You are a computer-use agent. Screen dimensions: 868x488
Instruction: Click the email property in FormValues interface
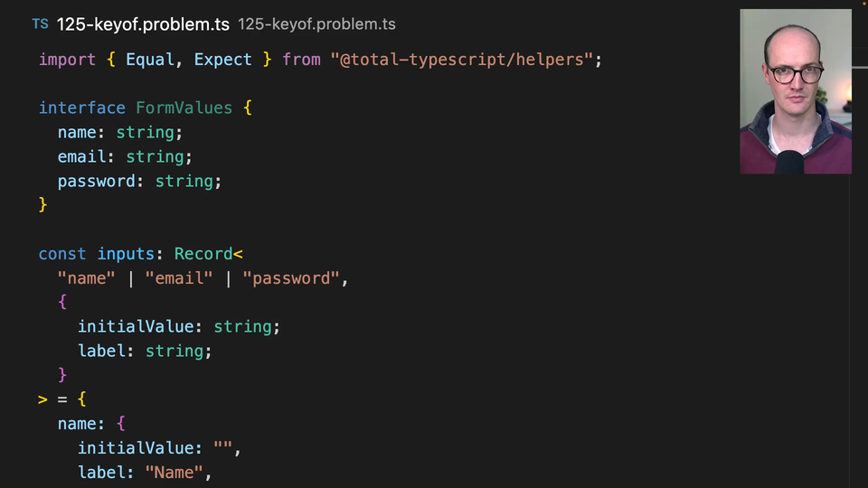pyautogui.click(x=87, y=156)
